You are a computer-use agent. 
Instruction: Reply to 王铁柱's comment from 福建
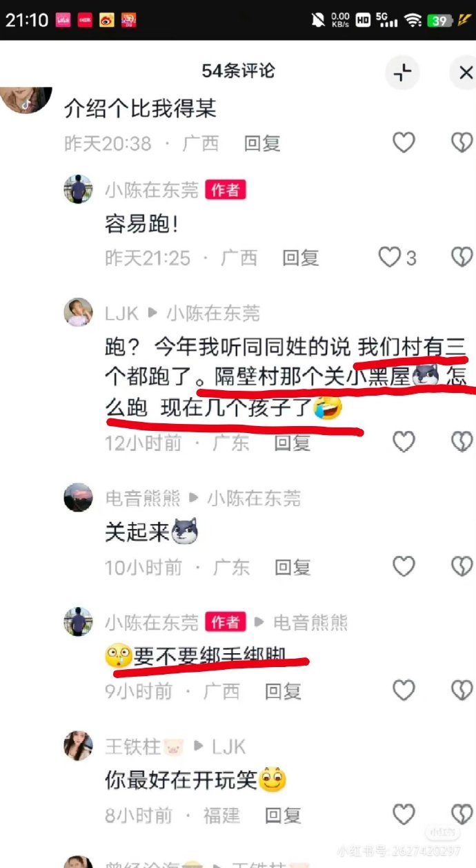click(283, 816)
